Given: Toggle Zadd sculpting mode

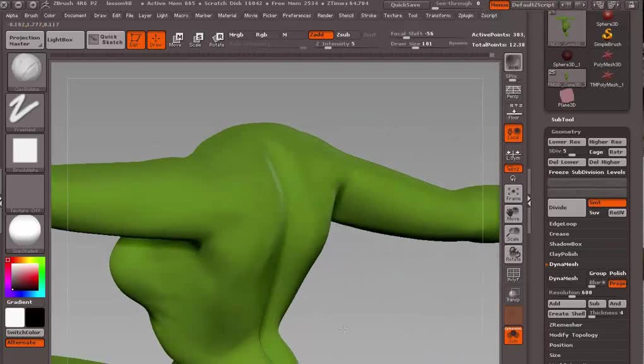Looking at the screenshot, I should [320, 35].
